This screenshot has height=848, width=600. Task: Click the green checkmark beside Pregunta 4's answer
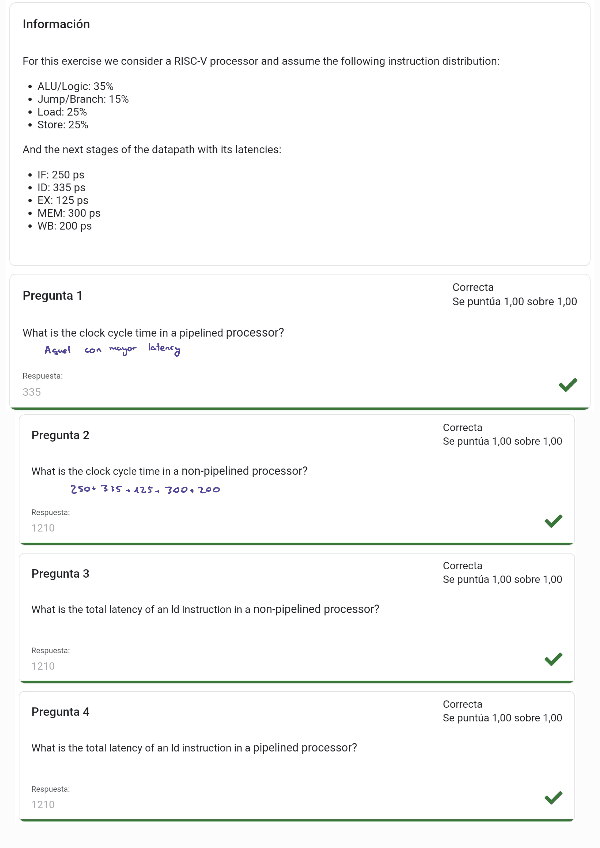[x=553, y=797]
